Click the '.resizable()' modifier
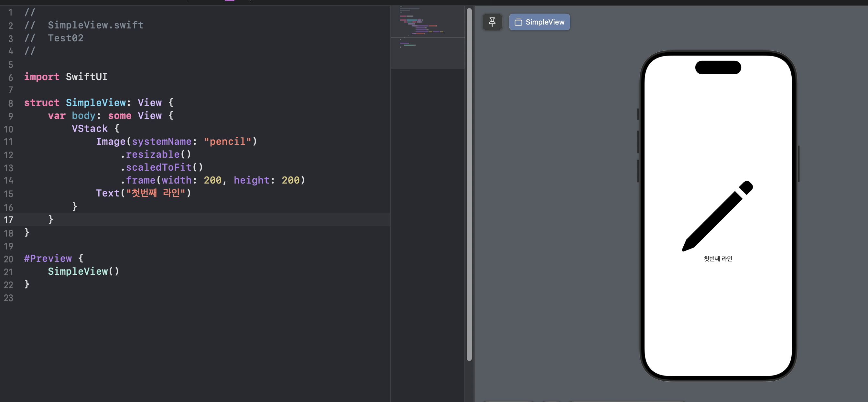This screenshot has height=402, width=868. coord(156,154)
